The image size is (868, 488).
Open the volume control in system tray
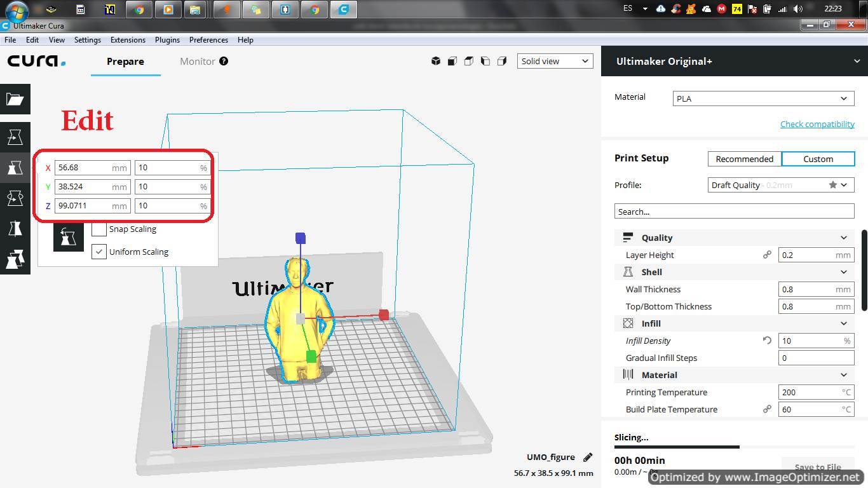pos(798,9)
